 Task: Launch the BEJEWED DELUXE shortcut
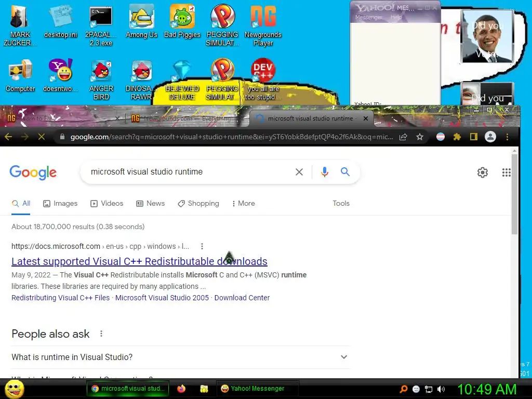(x=182, y=79)
